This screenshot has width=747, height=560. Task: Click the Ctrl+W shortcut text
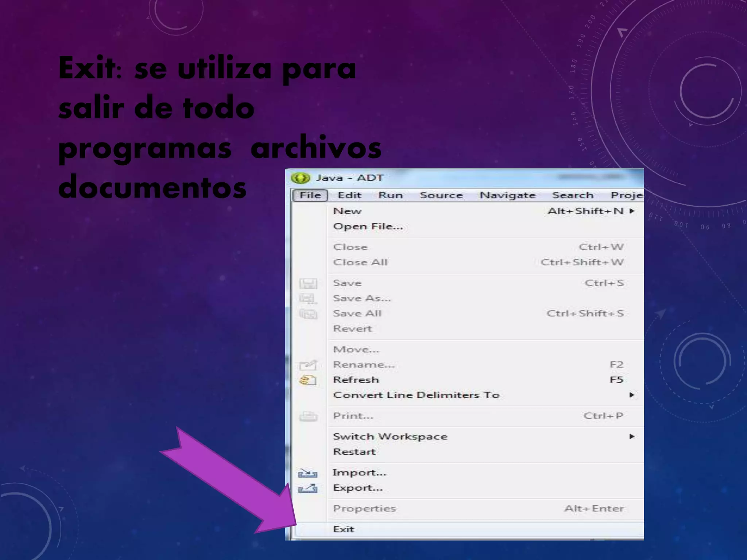click(x=601, y=247)
